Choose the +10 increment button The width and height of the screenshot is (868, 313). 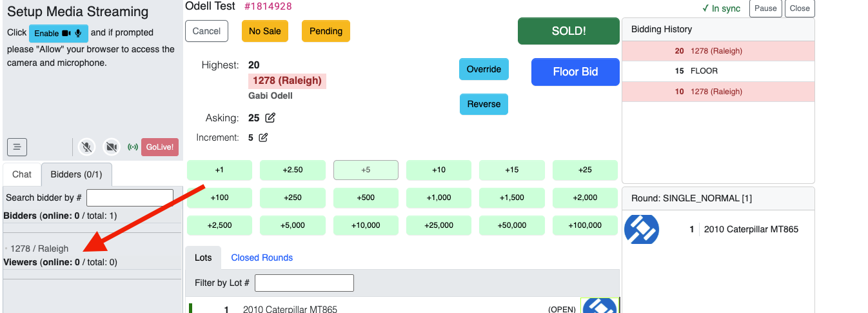tap(439, 170)
